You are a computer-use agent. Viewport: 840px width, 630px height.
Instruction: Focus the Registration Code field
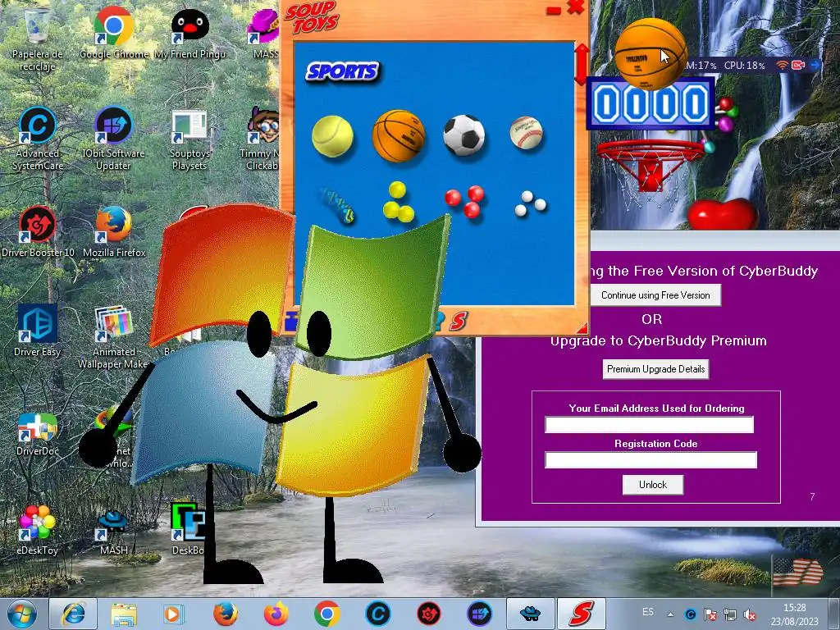[651, 460]
